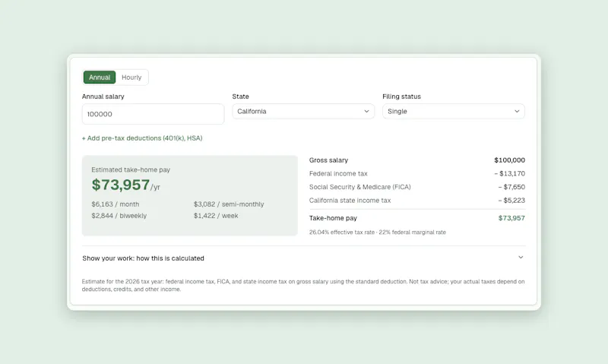
Task: Click the '– $7,650' FICA amount
Action: pos(511,187)
